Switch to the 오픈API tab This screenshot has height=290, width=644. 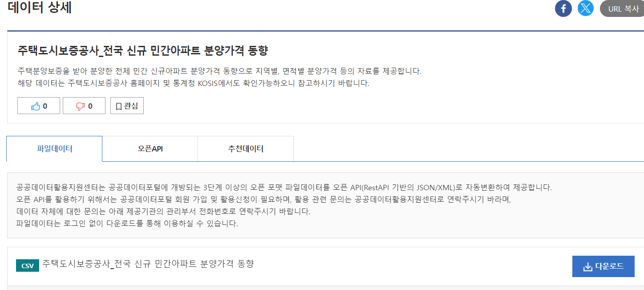pyautogui.click(x=150, y=149)
